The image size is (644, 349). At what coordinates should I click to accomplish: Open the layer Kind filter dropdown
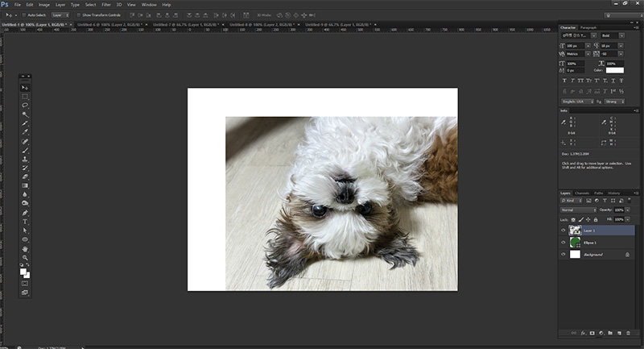572,201
